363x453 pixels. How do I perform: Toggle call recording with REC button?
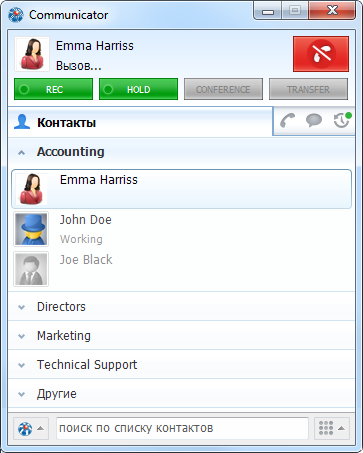pos(53,89)
